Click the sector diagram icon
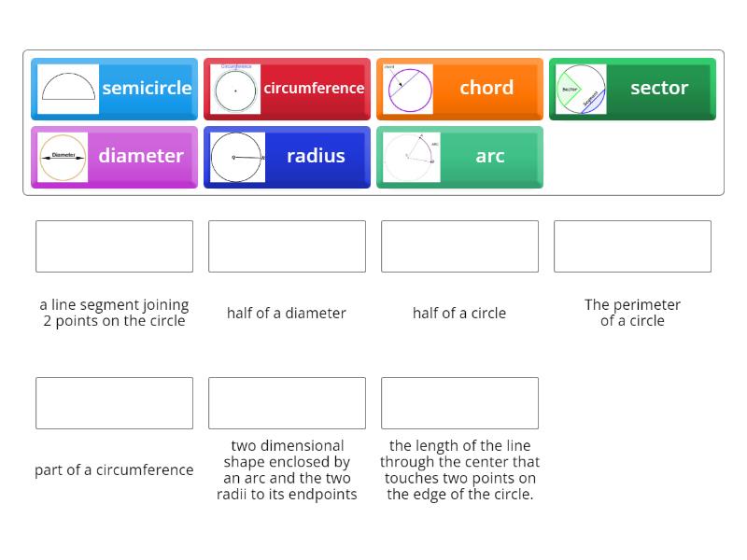 point(581,88)
